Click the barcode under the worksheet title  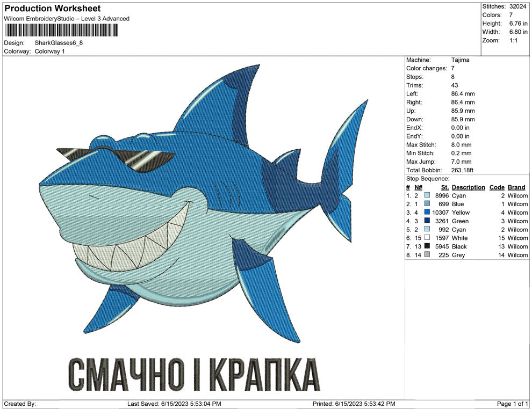(x=66, y=30)
